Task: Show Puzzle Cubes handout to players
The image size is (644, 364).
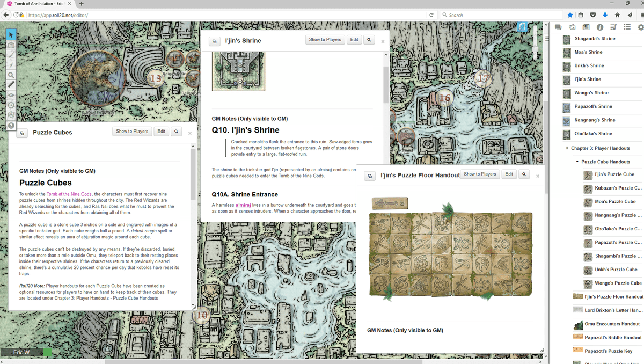Action: 132,131
